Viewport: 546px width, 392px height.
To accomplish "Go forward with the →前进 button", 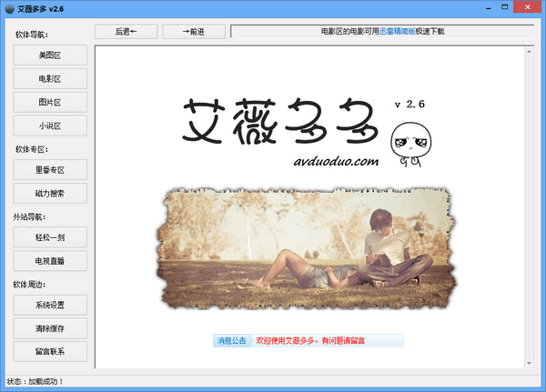I will pos(194,32).
